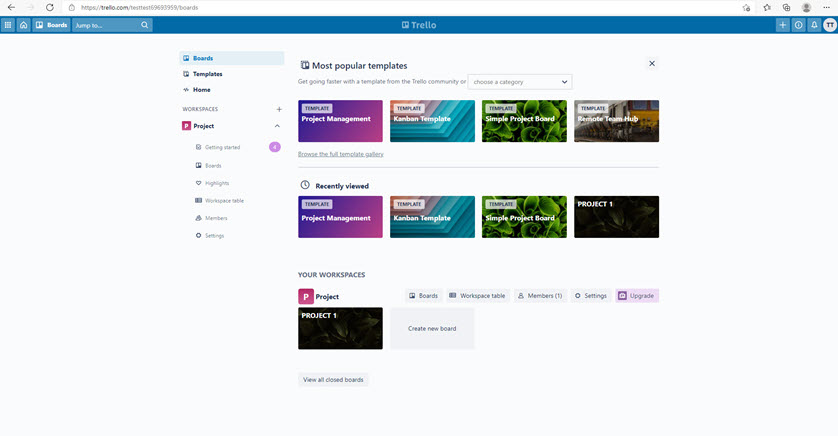The height and width of the screenshot is (436, 838).
Task: Open Remote Team Hub template
Action: pyautogui.click(x=616, y=121)
